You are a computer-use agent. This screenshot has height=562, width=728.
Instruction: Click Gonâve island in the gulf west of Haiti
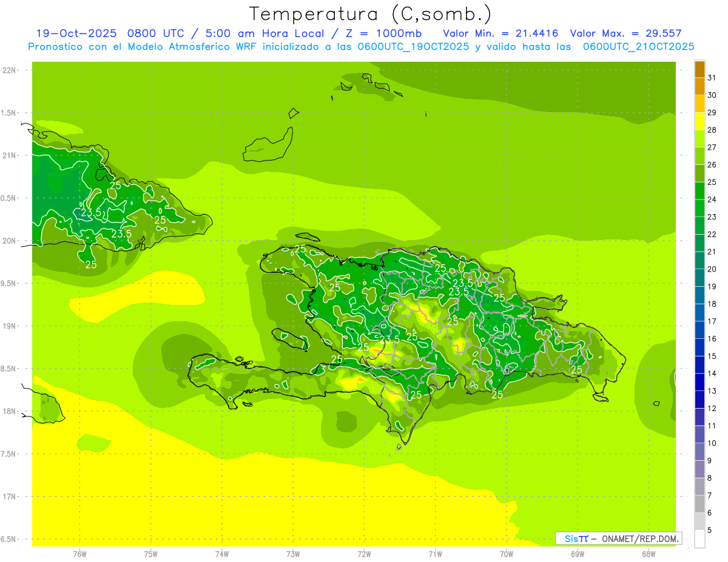(287, 336)
